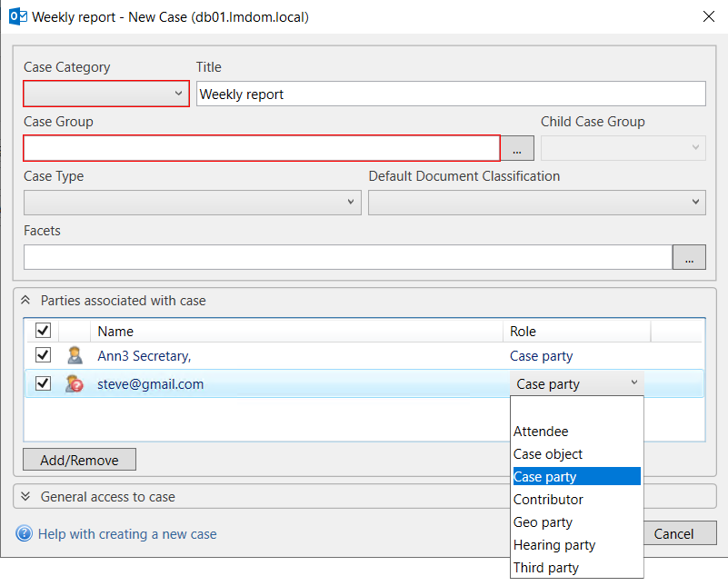Screen dimensions: 728x586
Task: Expand the General access to case section
Action: point(25,497)
